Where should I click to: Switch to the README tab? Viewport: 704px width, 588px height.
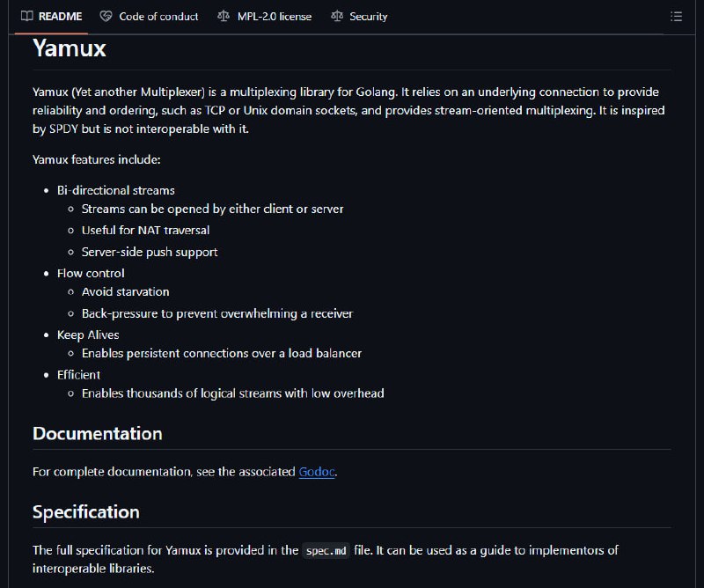click(52, 17)
